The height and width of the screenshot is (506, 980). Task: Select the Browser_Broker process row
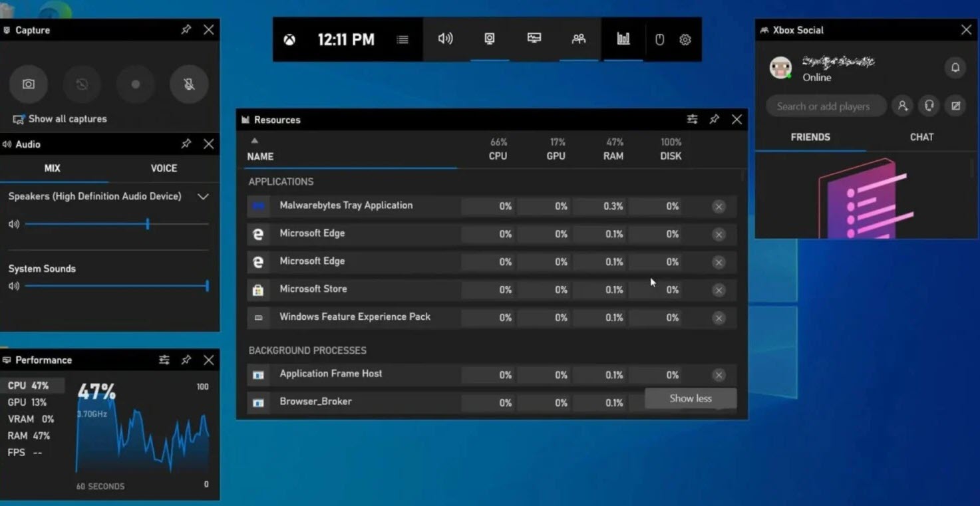(492, 402)
